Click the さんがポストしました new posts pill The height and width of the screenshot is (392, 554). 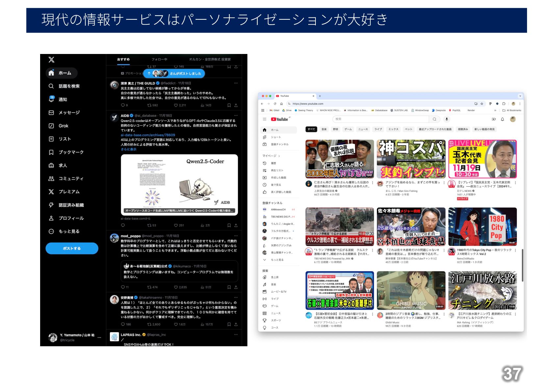pos(174,73)
